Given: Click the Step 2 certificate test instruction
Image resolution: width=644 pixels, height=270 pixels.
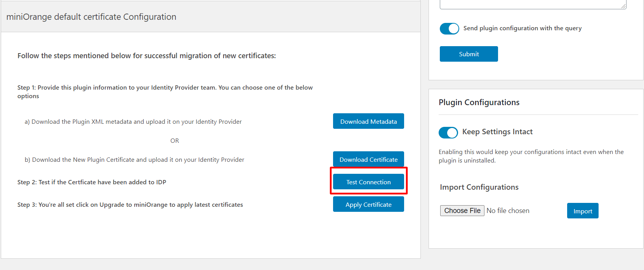Looking at the screenshot, I should pos(92,182).
